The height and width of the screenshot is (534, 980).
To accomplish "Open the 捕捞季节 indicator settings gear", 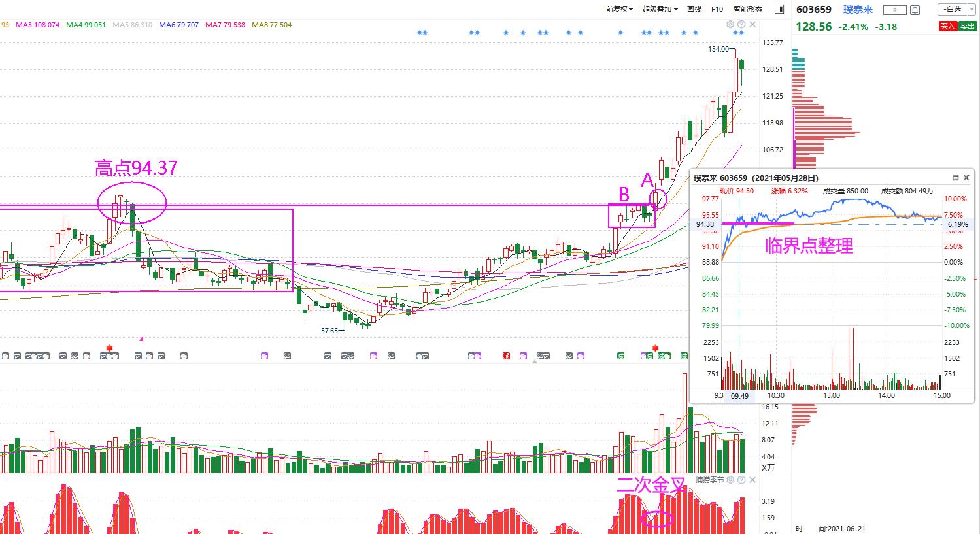I will (730, 480).
